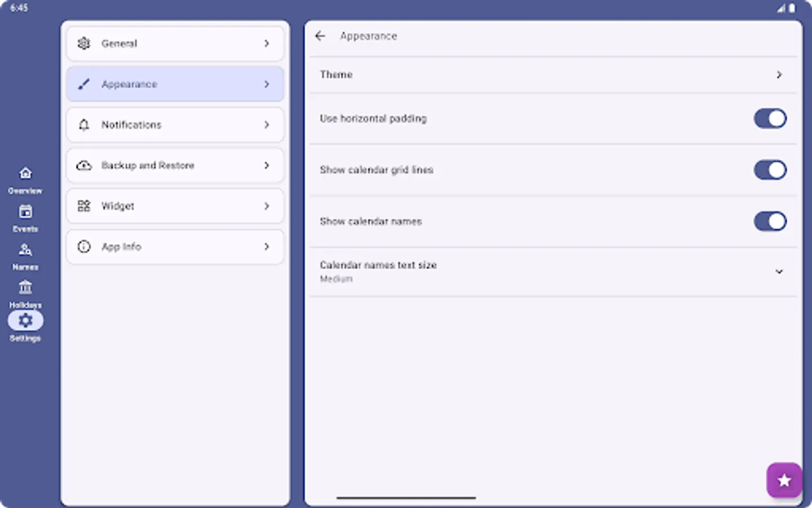The width and height of the screenshot is (812, 508).
Task: Select the Settings gear icon
Action: point(25,320)
